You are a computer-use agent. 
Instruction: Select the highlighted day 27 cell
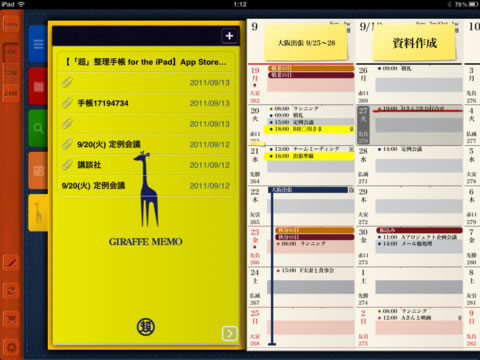pos(364,125)
